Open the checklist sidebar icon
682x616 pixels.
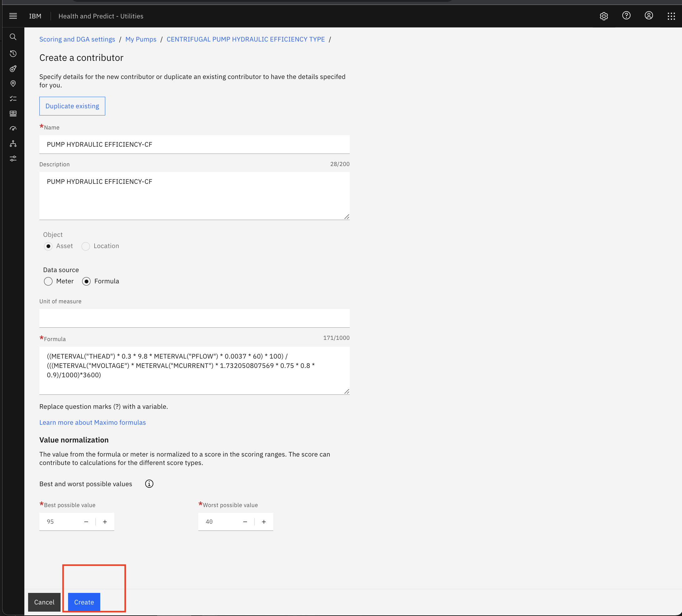point(13,98)
